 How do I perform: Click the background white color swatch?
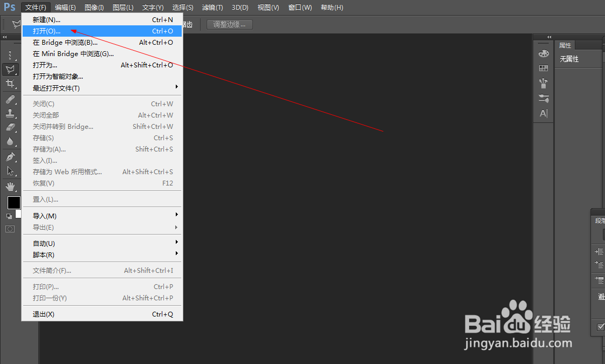point(18,214)
